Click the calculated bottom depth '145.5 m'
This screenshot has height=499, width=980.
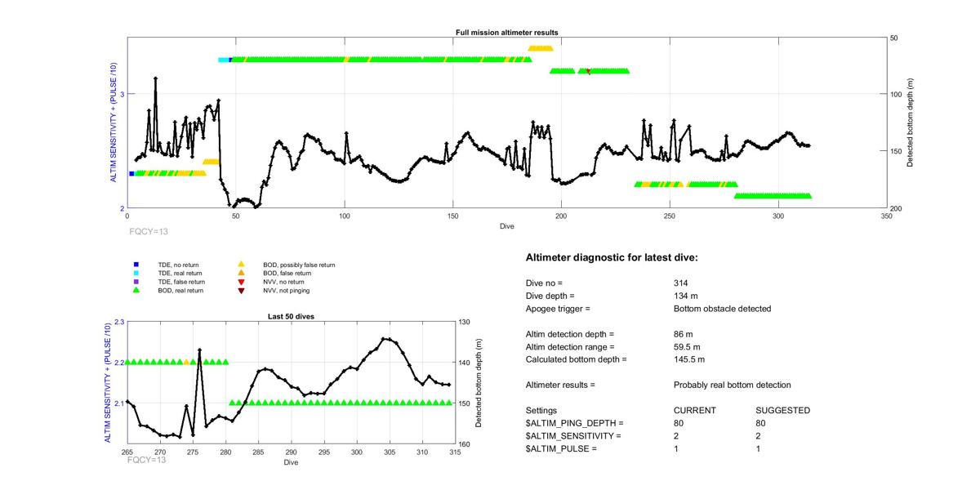(x=689, y=359)
